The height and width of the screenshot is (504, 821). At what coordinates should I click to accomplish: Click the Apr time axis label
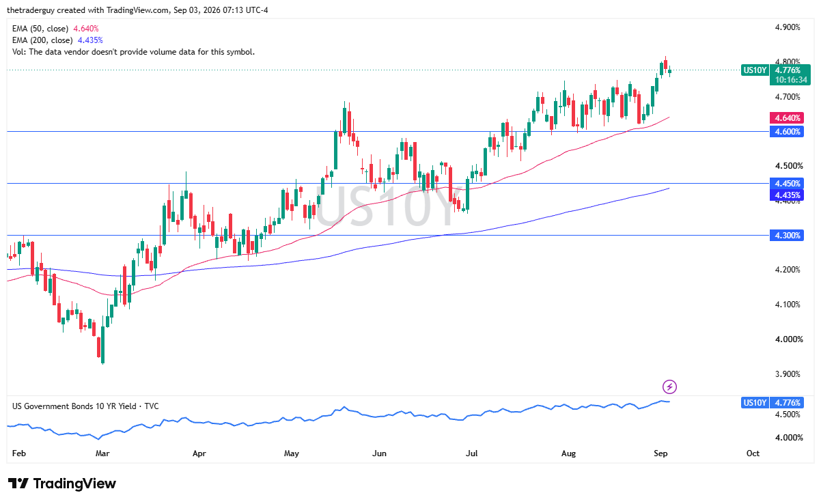pyautogui.click(x=199, y=453)
